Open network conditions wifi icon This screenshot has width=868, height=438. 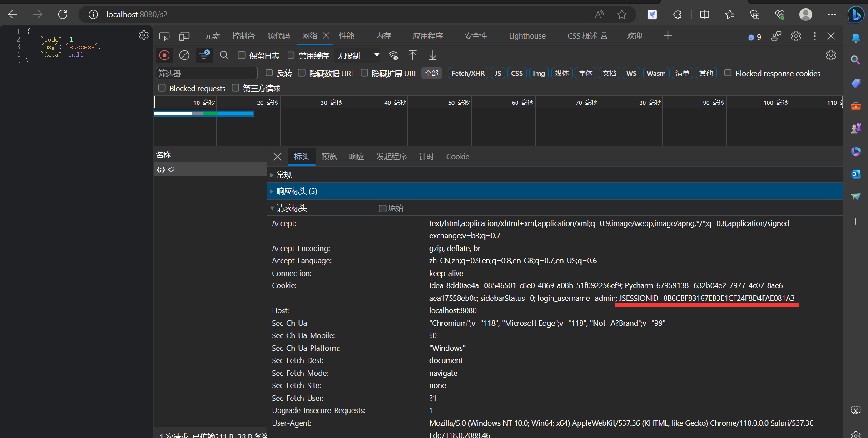click(393, 55)
